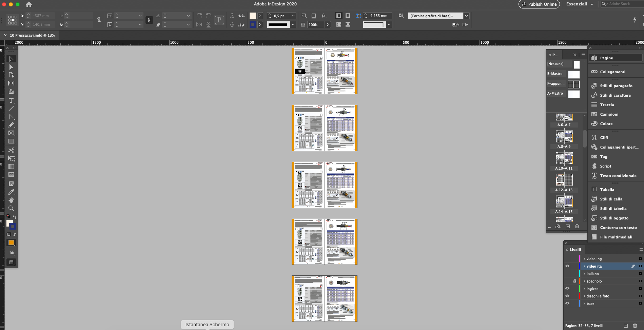
Task: Open the zoom percentage dropdown
Action: [328, 24]
